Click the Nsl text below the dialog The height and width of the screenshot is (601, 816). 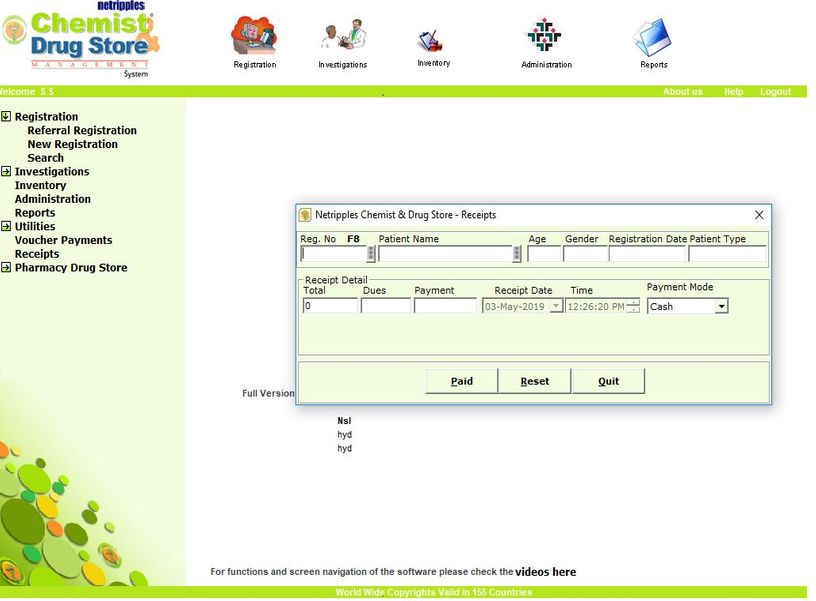344,420
